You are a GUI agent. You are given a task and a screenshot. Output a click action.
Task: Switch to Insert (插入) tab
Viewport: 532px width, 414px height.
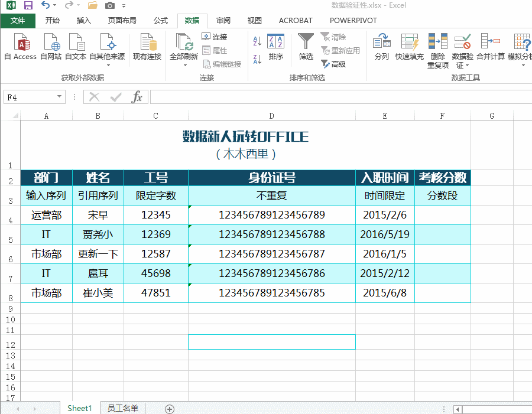pyautogui.click(x=84, y=20)
